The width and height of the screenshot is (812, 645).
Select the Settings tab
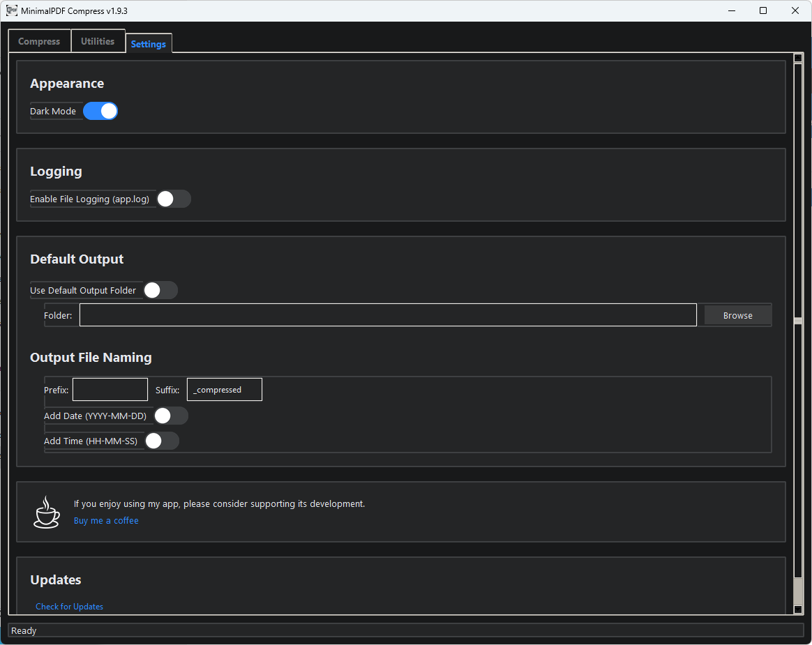[149, 44]
